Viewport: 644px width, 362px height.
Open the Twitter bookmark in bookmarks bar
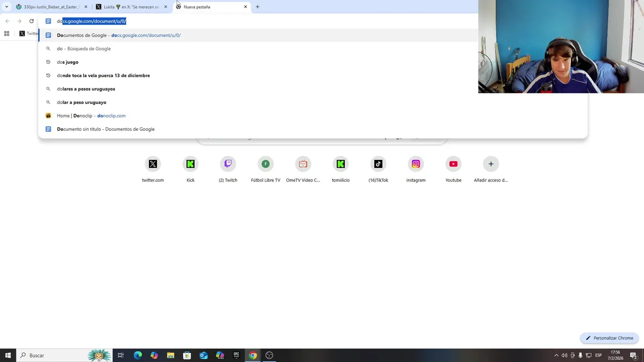coord(29,34)
